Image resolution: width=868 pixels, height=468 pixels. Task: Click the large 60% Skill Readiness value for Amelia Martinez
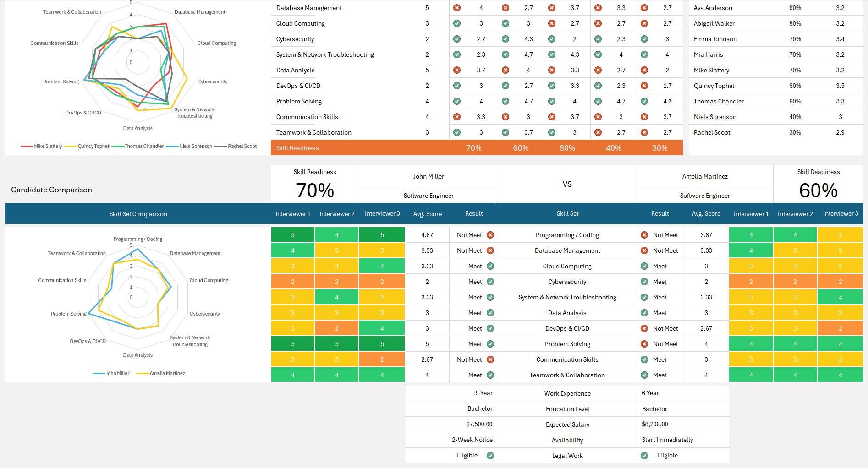(x=819, y=190)
